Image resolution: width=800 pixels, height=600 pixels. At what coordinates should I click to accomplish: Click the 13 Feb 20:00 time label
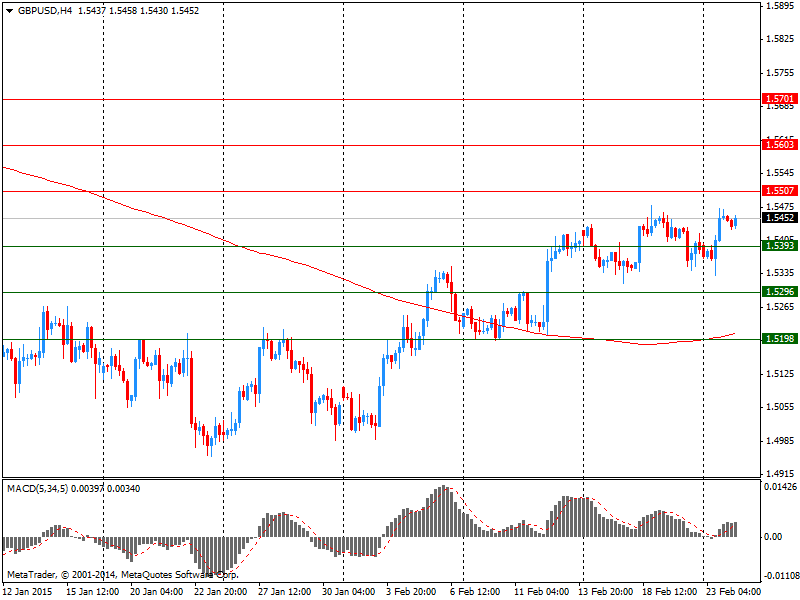606,592
